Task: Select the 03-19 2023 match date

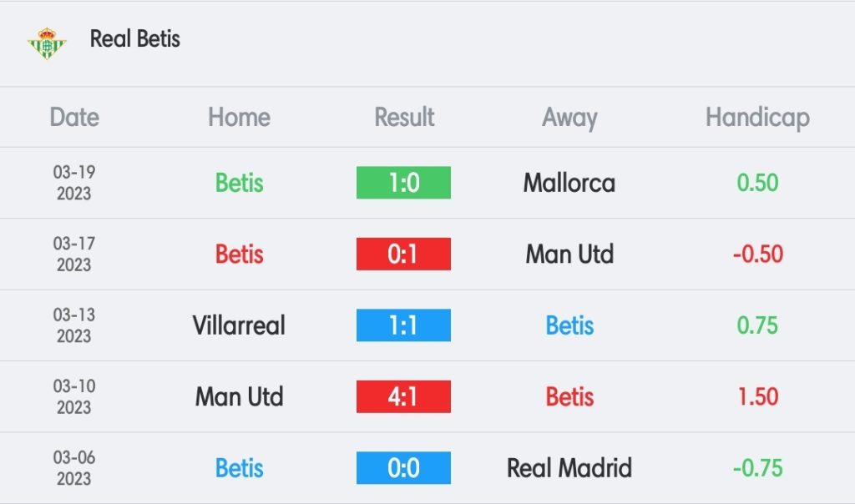Action: (74, 183)
